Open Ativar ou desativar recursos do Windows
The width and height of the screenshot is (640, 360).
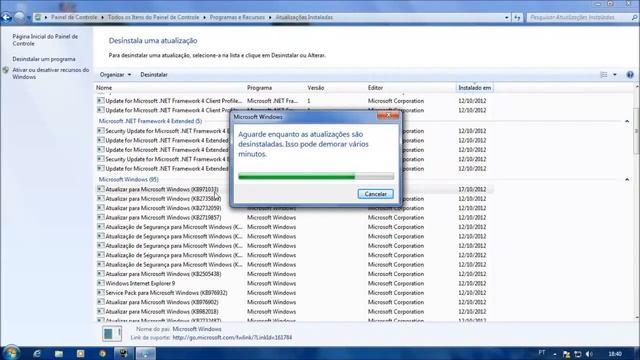coord(50,73)
